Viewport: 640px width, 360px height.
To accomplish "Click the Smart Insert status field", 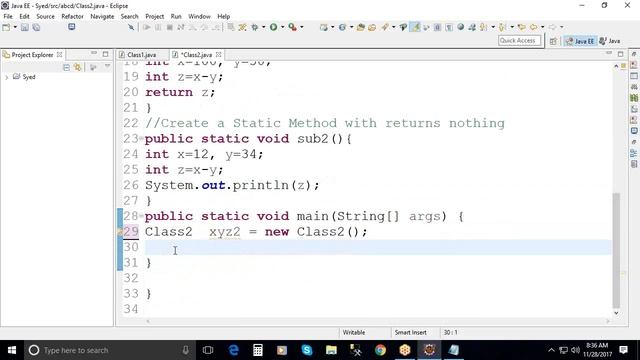I will coord(411,332).
